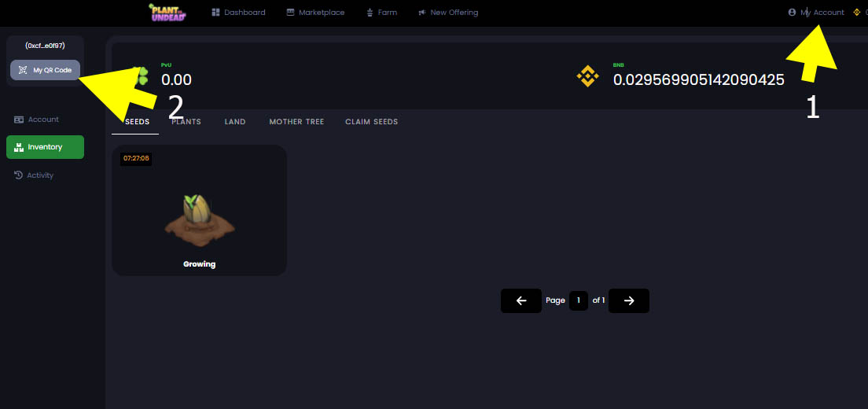Click the page number input field

[579, 300]
